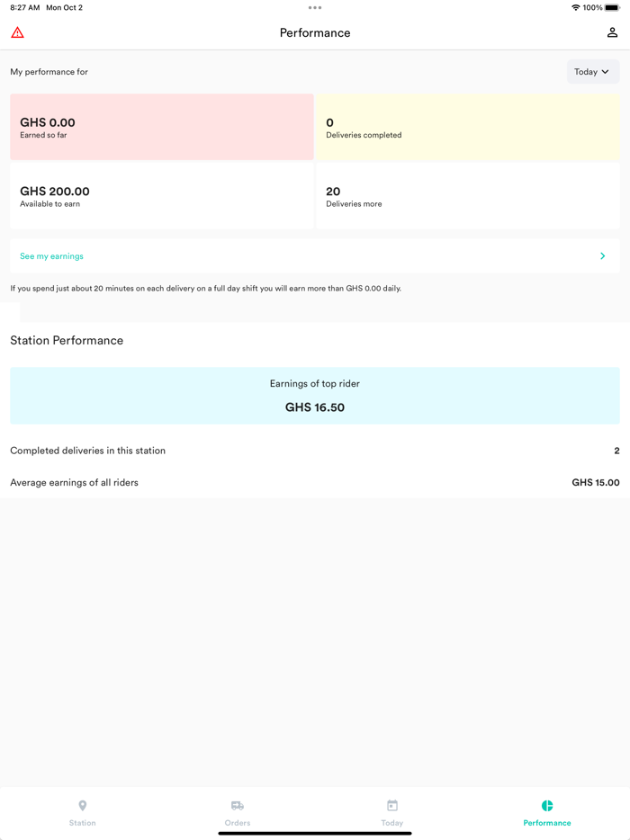Viewport: 630px width, 840px height.
Task: Tap the three dots at top center
Action: coord(314,7)
